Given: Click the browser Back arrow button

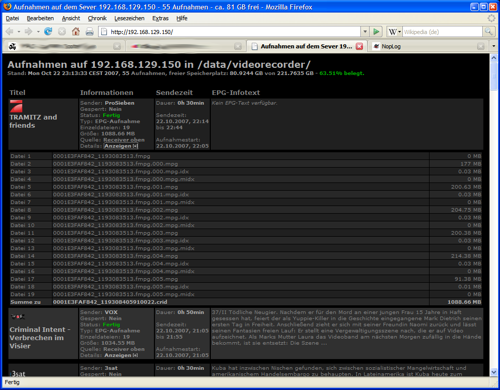Looking at the screenshot, I should tap(10, 32).
